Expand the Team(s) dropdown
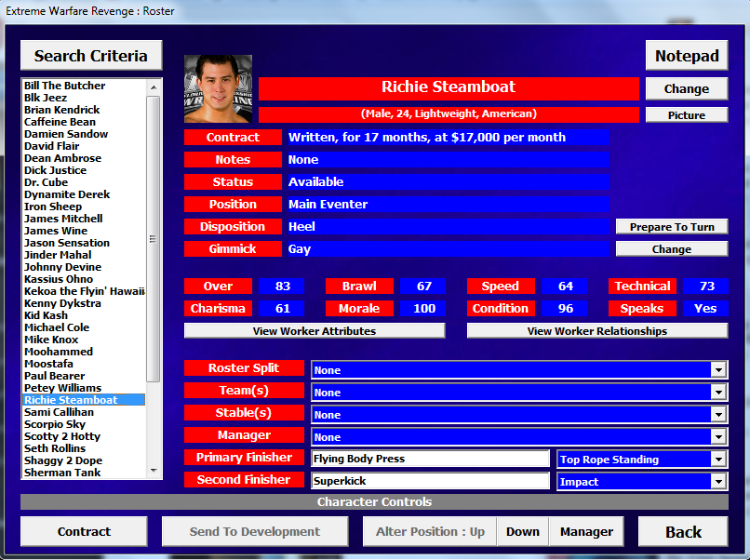This screenshot has width=750, height=560. click(718, 393)
